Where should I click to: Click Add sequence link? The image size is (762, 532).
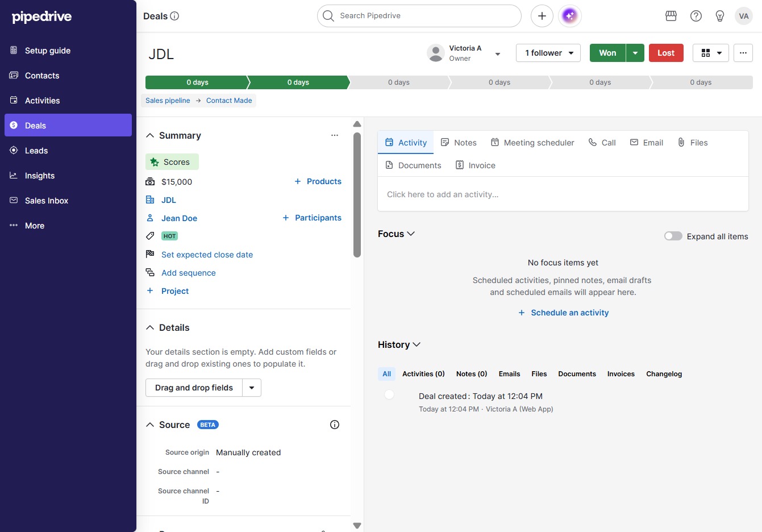[x=189, y=273]
